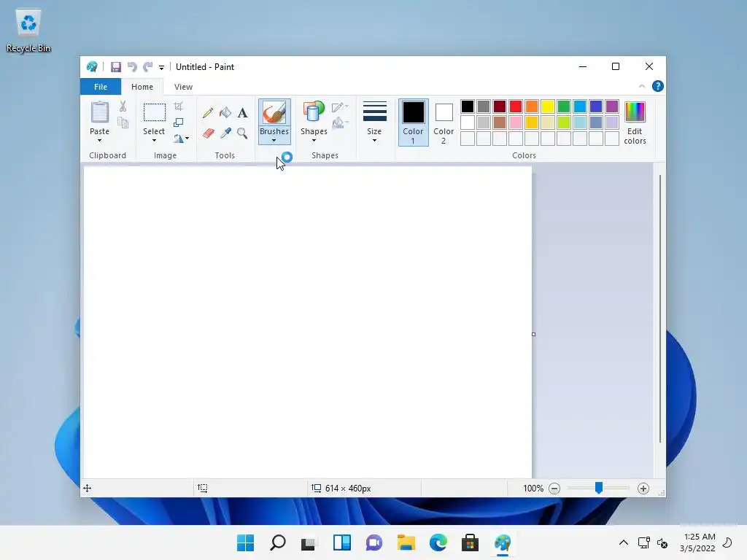Click the Size line thickness icon
This screenshot has height=560, width=747.
pyautogui.click(x=374, y=112)
